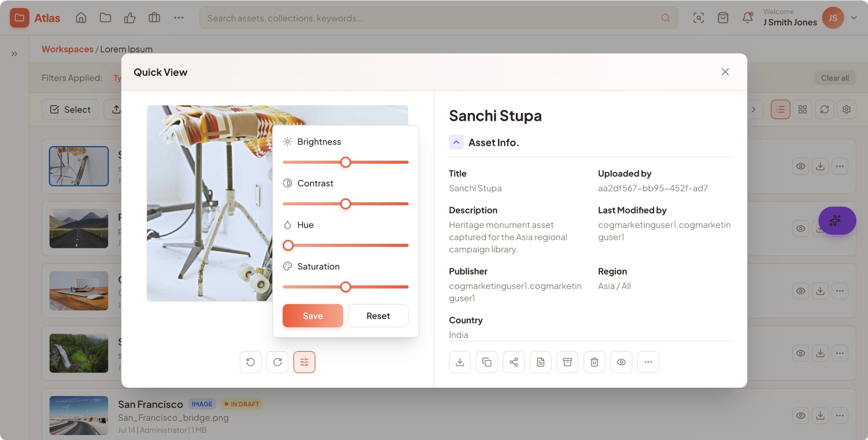This screenshot has width=868, height=440.
Task: Open the document details icon
Action: tap(541, 362)
